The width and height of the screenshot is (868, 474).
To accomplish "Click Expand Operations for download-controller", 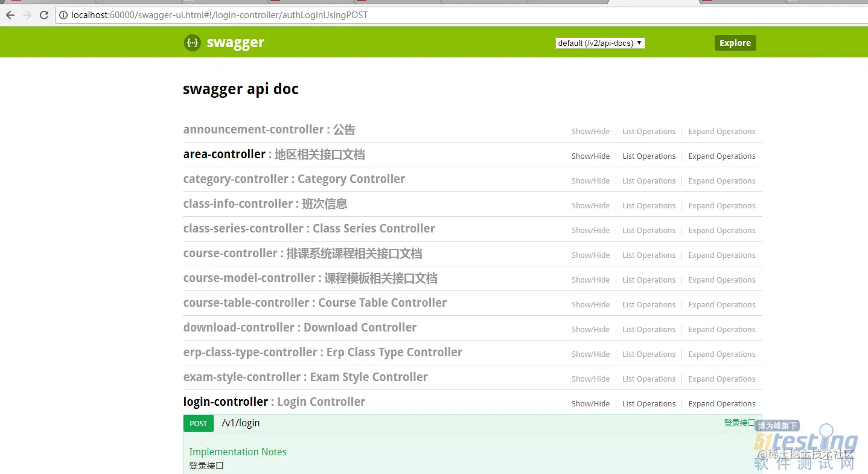I will (722, 330).
